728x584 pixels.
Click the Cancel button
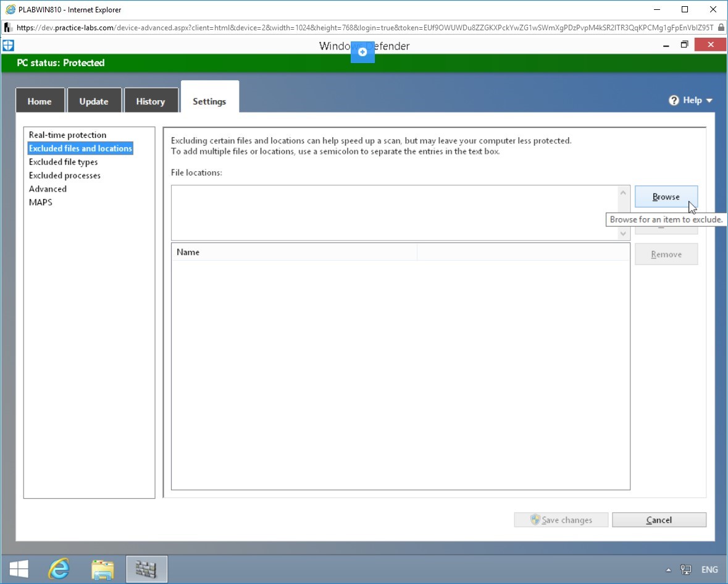tap(659, 520)
